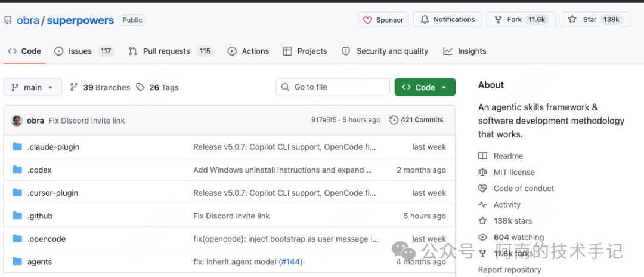
Task: Open the latest commit message Fix Discord invite link
Action: [x=86, y=121]
